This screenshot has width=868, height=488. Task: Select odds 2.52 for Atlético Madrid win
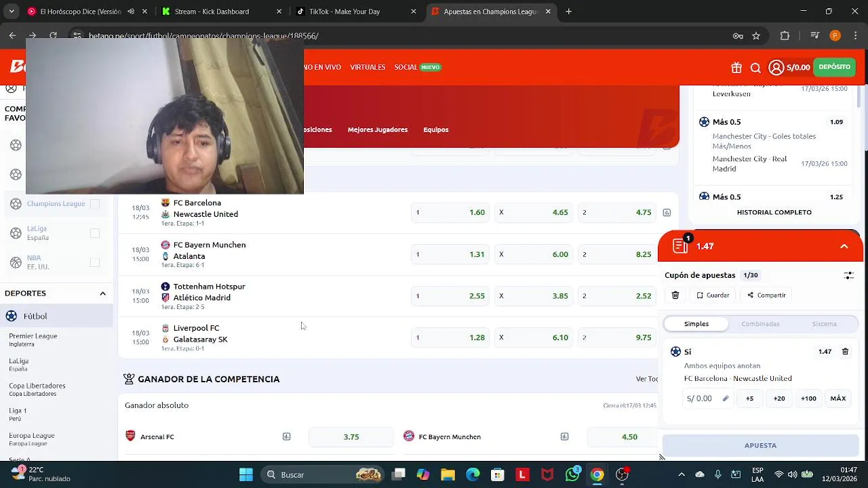click(x=617, y=296)
